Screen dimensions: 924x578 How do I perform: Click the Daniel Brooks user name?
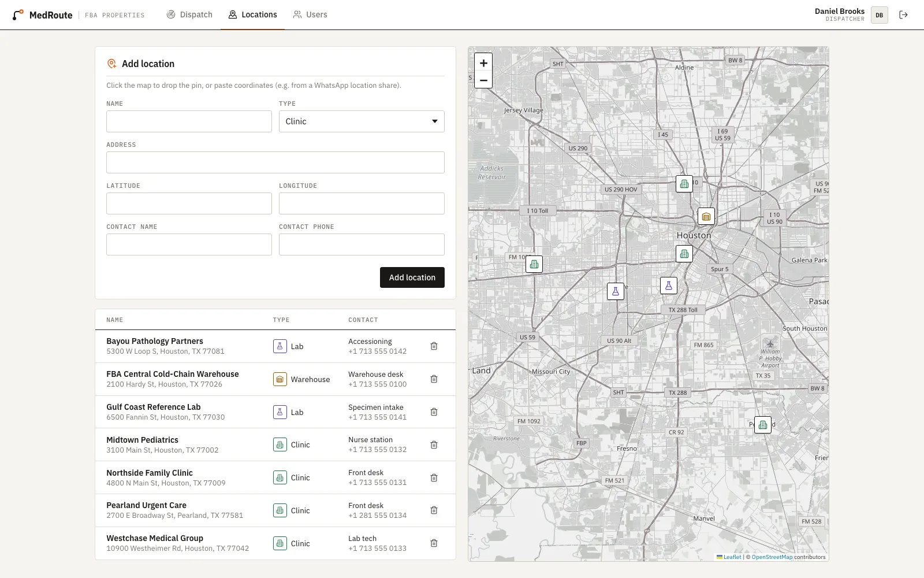point(840,11)
